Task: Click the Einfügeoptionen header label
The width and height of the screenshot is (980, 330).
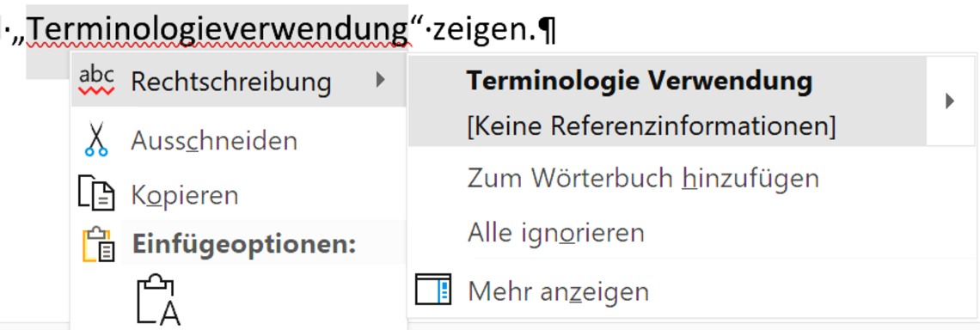Action: click(244, 244)
